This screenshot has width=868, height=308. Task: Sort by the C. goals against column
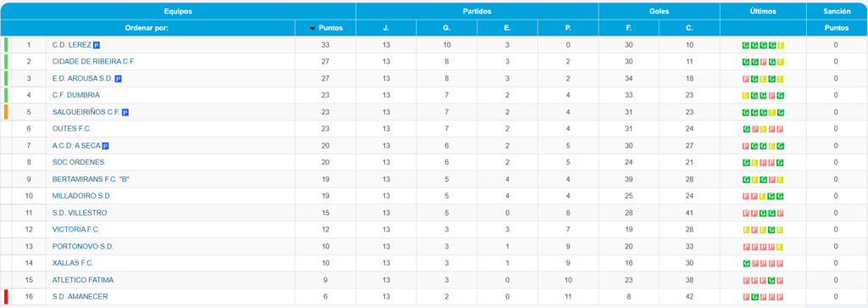tap(689, 28)
